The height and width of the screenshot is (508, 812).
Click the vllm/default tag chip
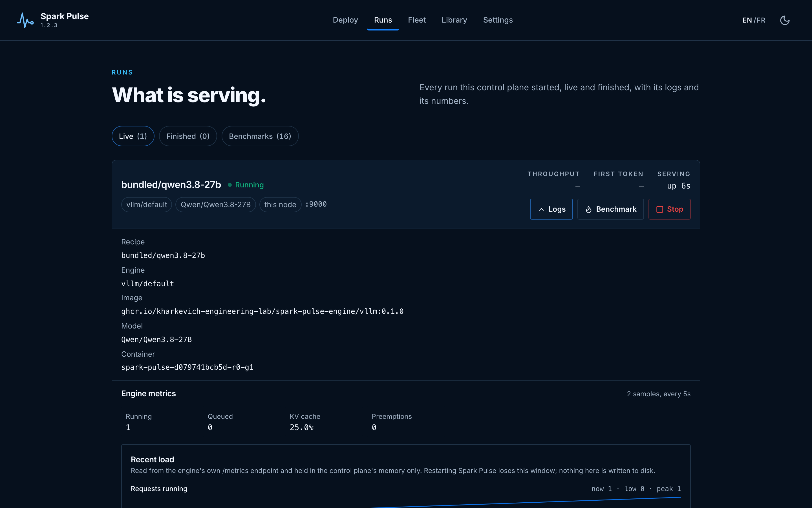coord(147,205)
